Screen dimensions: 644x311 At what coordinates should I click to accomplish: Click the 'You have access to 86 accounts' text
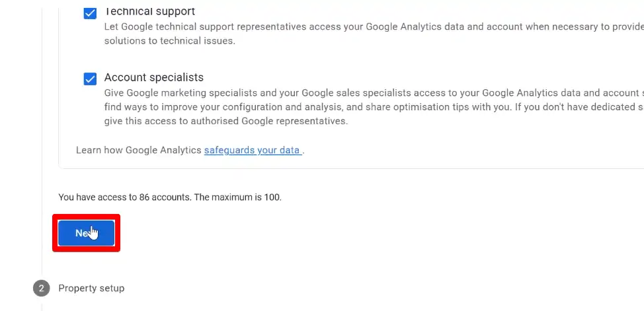(x=125, y=197)
